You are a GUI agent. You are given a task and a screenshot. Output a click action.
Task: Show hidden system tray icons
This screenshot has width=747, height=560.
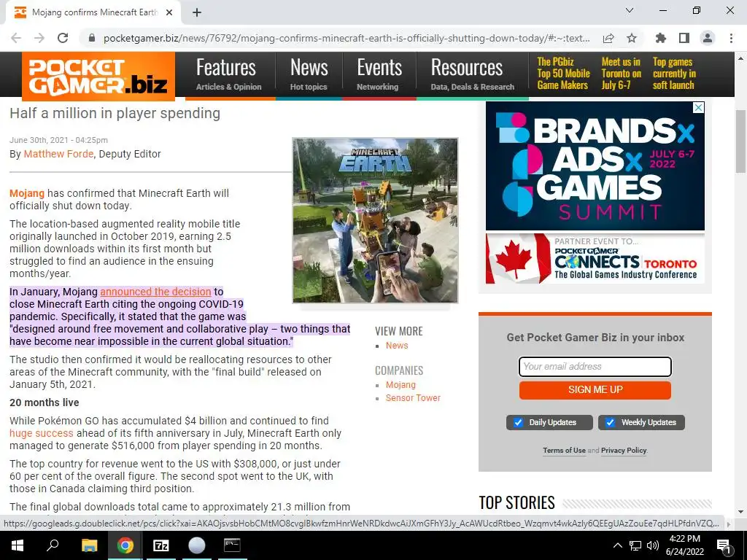[617, 545]
